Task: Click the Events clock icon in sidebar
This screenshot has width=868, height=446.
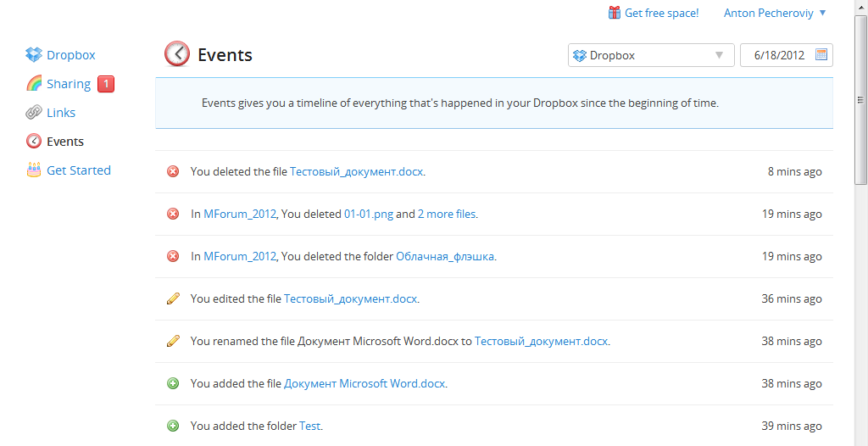Action: click(34, 142)
